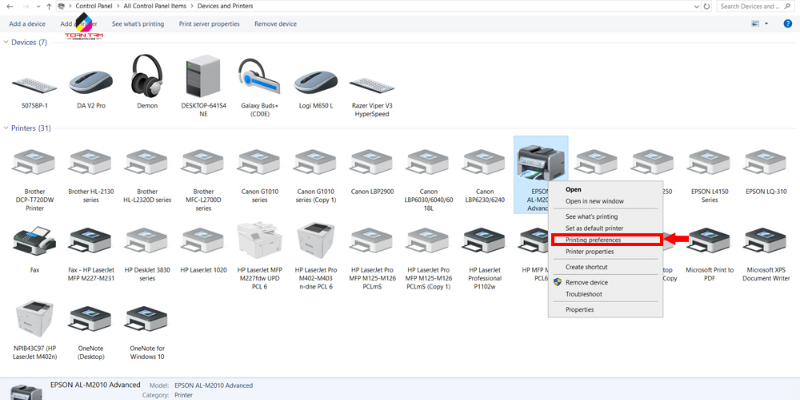Select the HP LaserJet 1020 printer
Image resolution: width=800 pixels, height=400 pixels.
(x=203, y=241)
